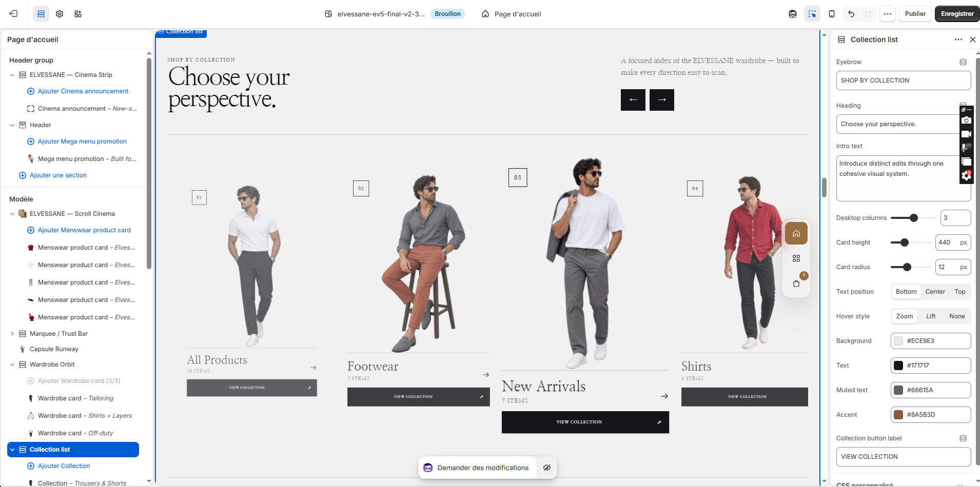Open the Page d'accueil page selector
The width and height of the screenshot is (980, 487).
point(512,14)
